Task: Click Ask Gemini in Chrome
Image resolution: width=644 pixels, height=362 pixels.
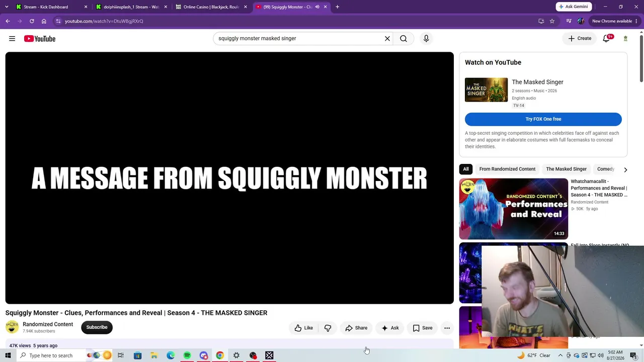Action: [x=573, y=7]
